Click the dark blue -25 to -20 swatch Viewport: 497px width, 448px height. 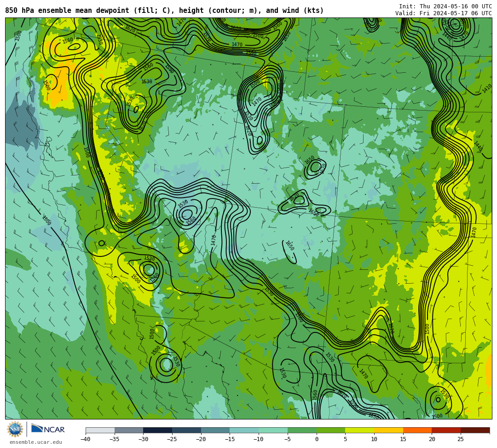coord(187,430)
